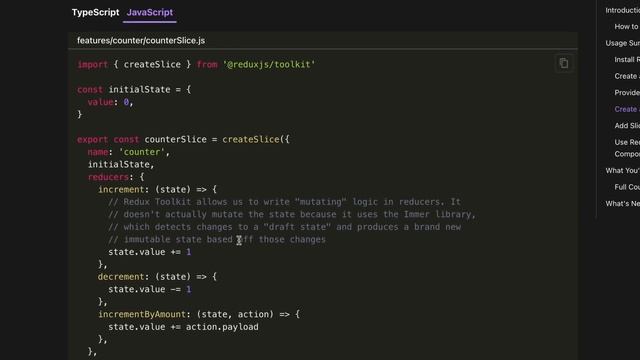
Task: Jump to the 'What You've' sidebar section
Action: click(622, 171)
